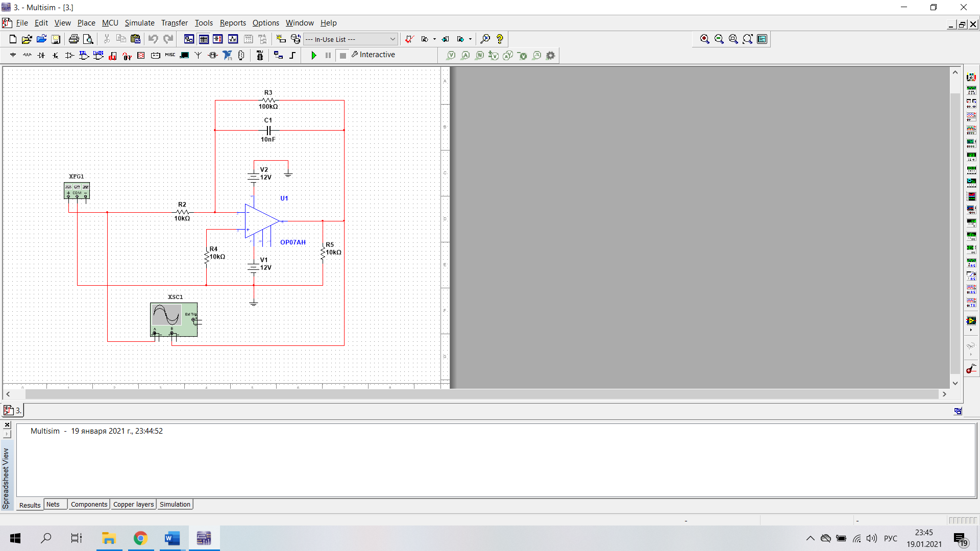This screenshot has height=551, width=980.
Task: Click the Print circuit icon
Action: [73, 39]
